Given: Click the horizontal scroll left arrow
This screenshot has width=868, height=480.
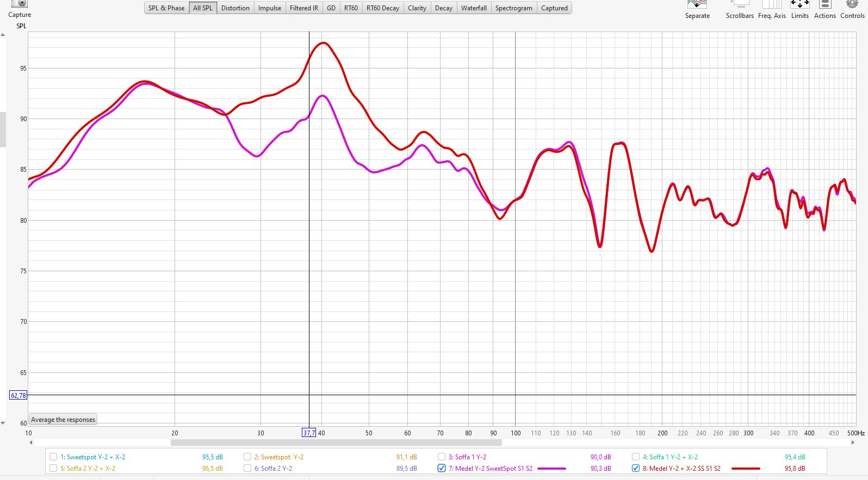Looking at the screenshot, I should 31,442.
